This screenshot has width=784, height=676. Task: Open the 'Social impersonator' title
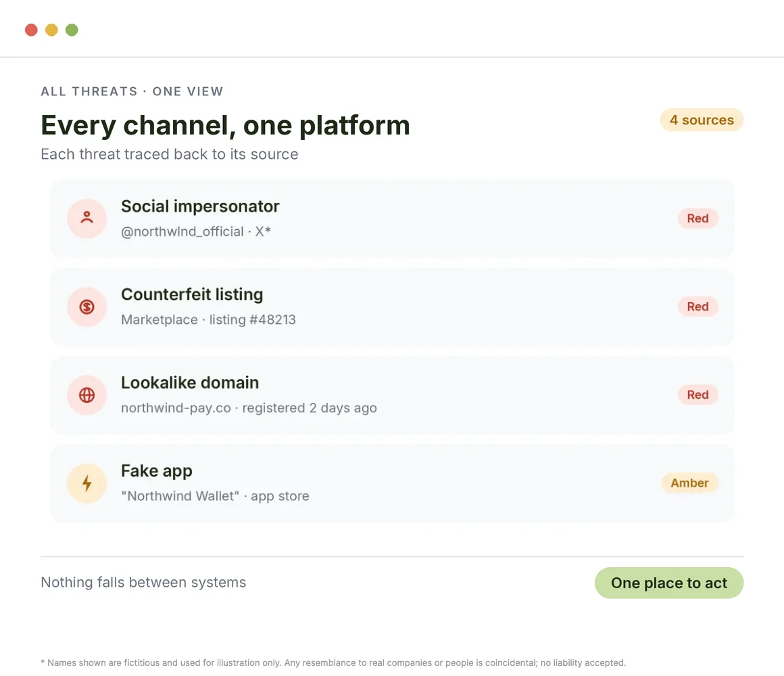tap(200, 206)
